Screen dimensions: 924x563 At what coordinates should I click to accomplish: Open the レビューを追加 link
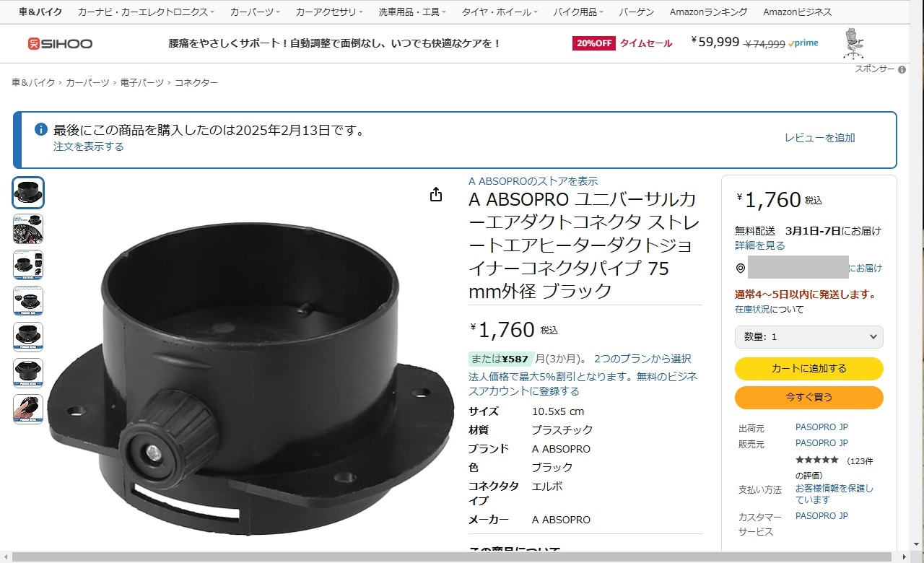click(x=819, y=138)
